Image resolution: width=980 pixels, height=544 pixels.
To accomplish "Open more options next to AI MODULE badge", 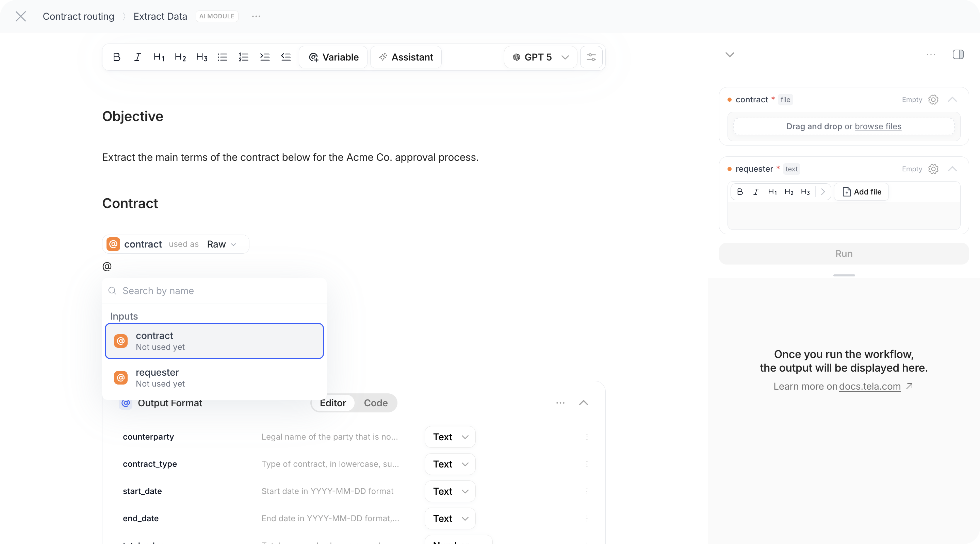I will (x=256, y=16).
